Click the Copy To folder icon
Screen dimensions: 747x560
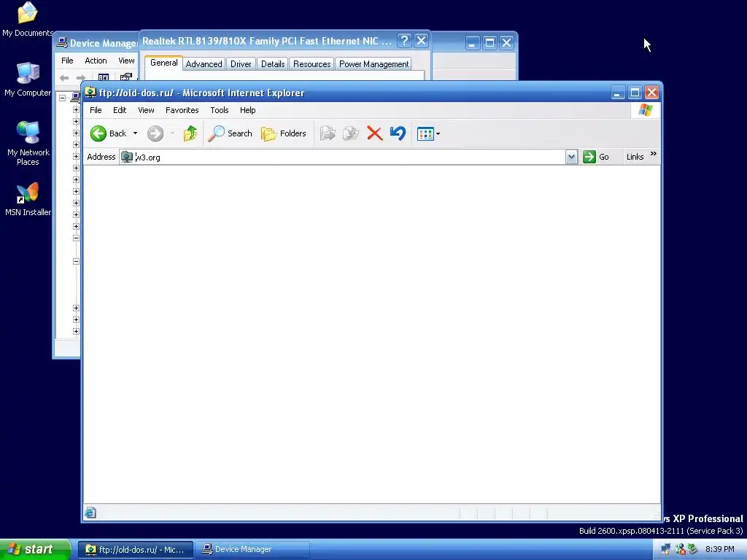pos(351,133)
